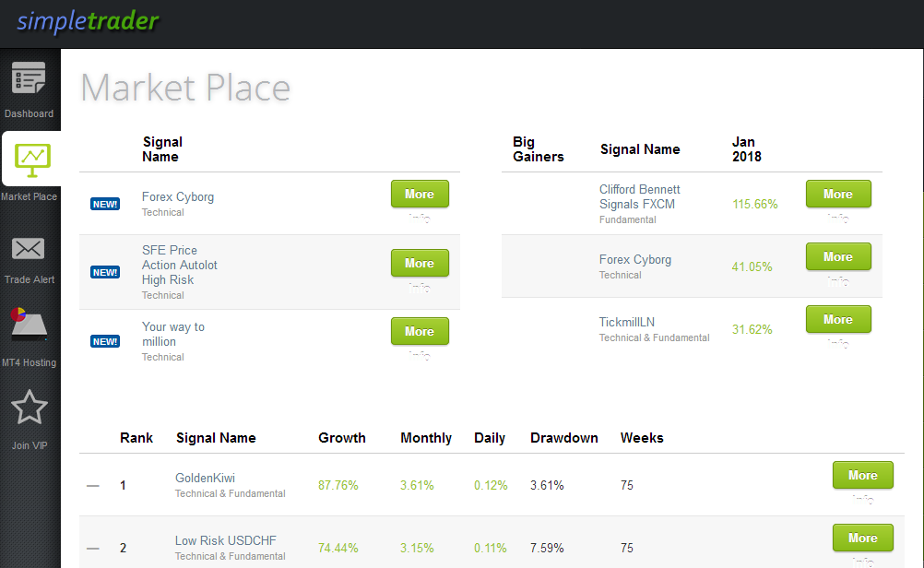Image resolution: width=924 pixels, height=568 pixels.
Task: Click the 41.05% gain value
Action: (x=752, y=266)
